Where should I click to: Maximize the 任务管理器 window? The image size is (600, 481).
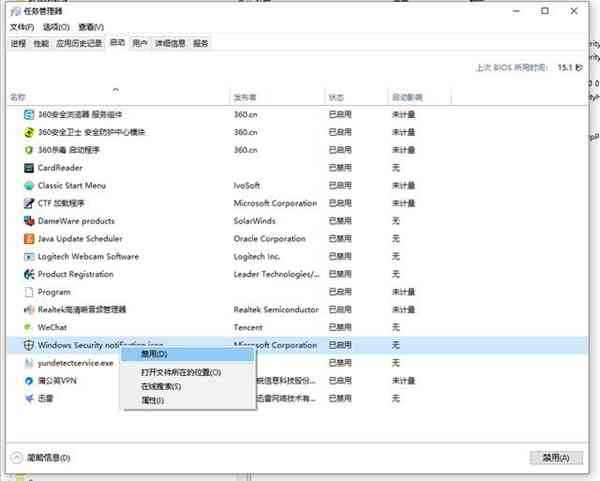545,11
